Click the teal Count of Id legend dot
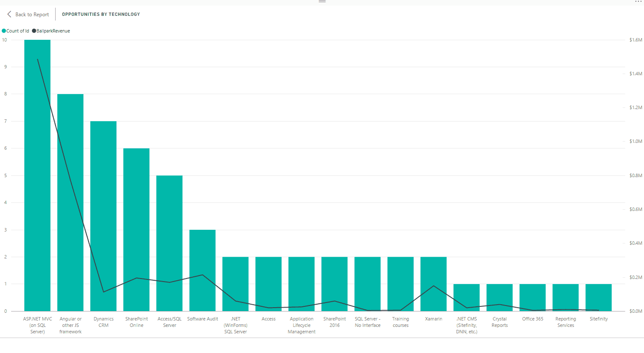 pyautogui.click(x=4, y=31)
